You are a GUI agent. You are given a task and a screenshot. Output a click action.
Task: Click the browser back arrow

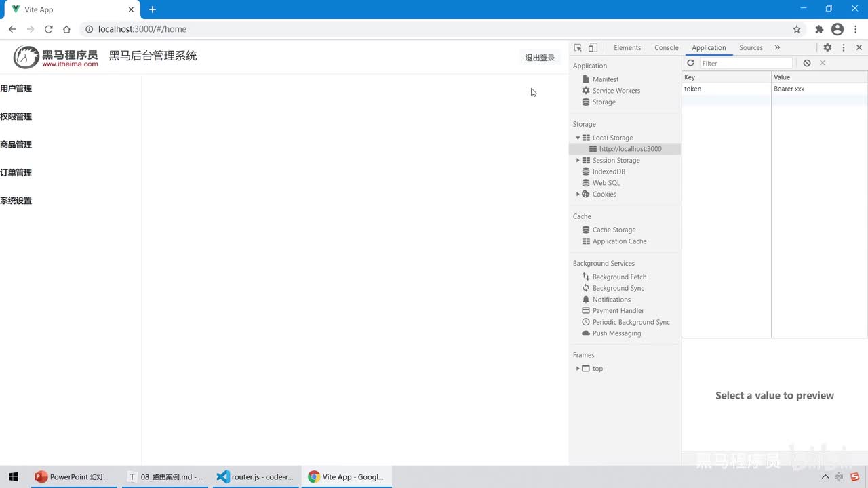tap(12, 29)
